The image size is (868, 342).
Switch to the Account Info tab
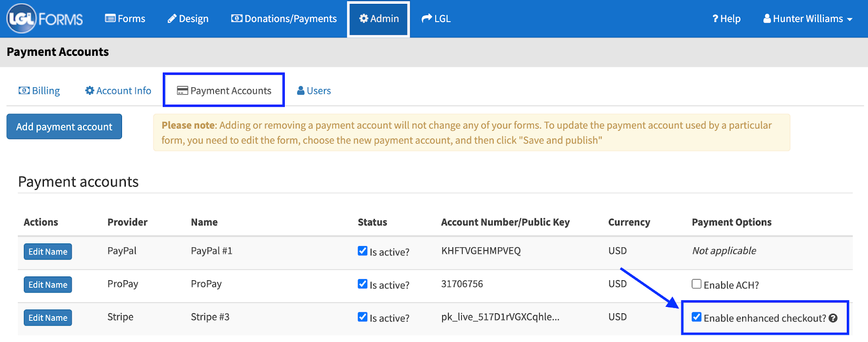tap(118, 91)
